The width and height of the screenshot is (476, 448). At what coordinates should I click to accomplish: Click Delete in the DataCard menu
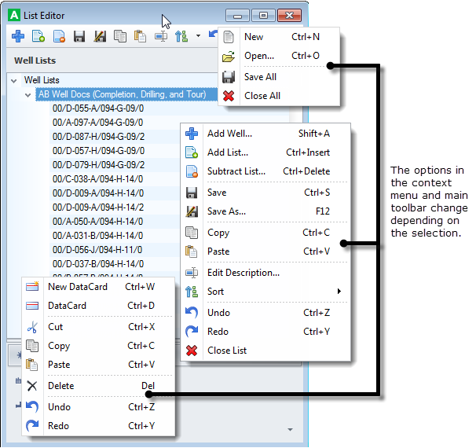click(60, 386)
